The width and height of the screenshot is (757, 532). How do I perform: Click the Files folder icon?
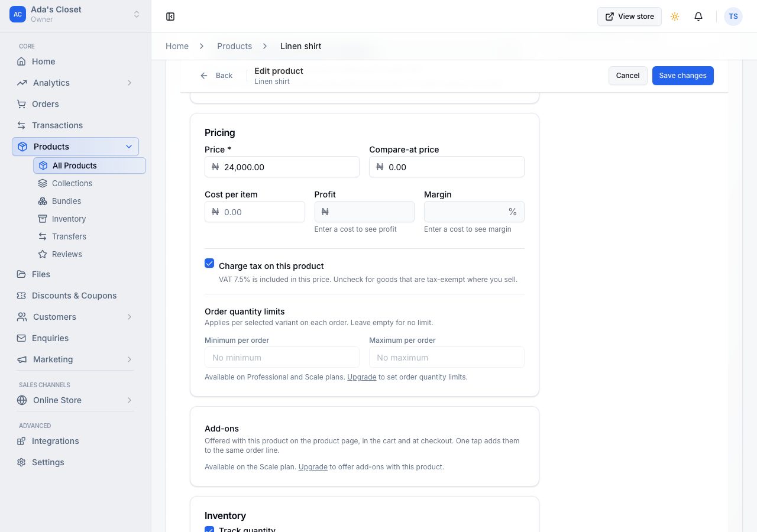[x=21, y=274]
